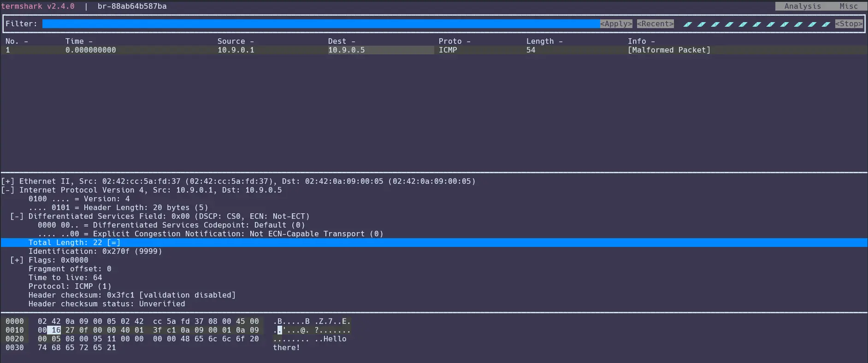Image resolution: width=868 pixels, height=363 pixels.
Task: Select Differentiated Services Codepoint row
Action: (171, 225)
